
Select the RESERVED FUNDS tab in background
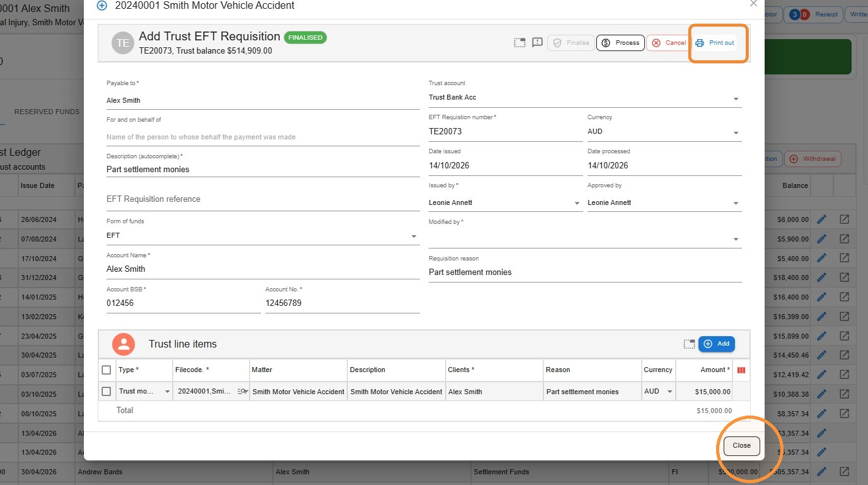[x=47, y=112]
